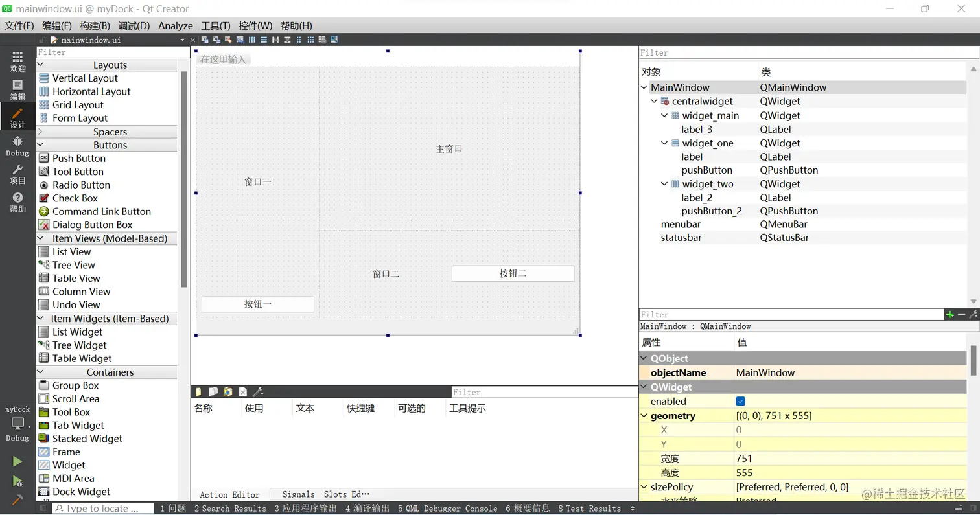The height and width of the screenshot is (515, 980).
Task: Open the 1 问题 (Issues) output pane
Action: click(173, 509)
